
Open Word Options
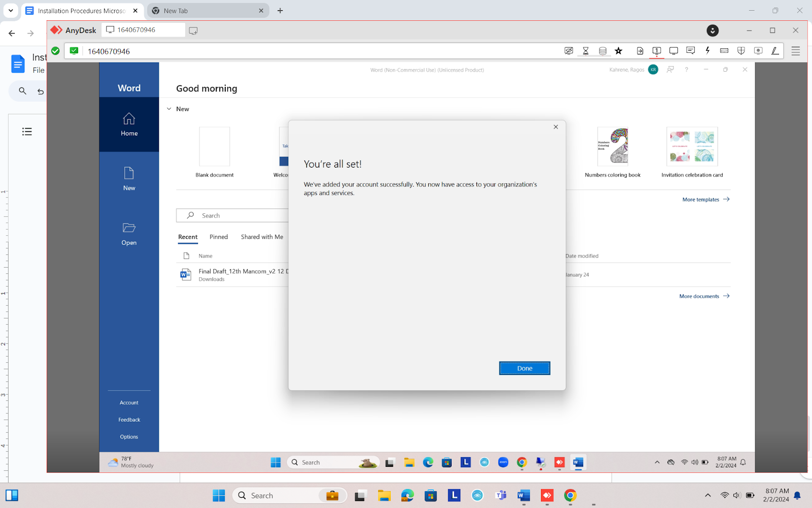point(129,437)
